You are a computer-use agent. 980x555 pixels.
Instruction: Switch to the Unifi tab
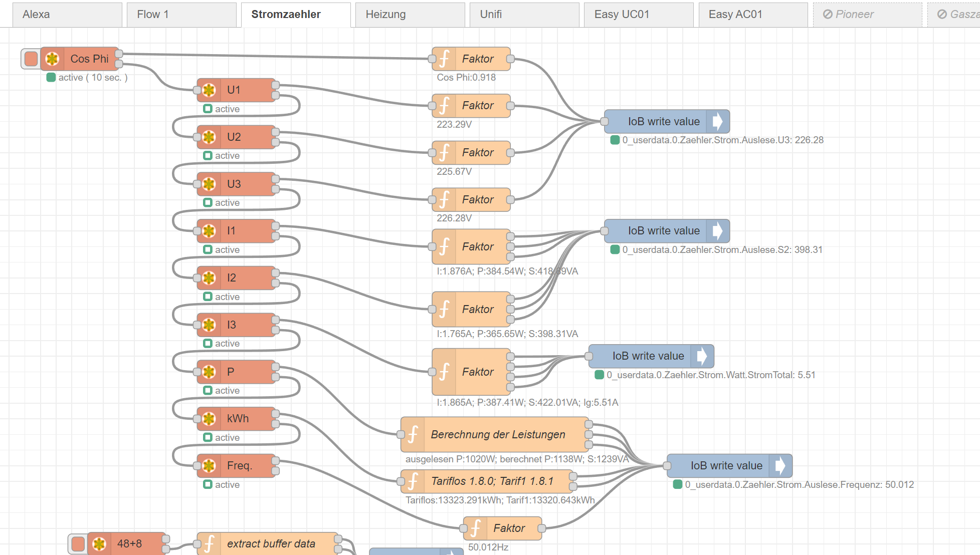pos(524,15)
